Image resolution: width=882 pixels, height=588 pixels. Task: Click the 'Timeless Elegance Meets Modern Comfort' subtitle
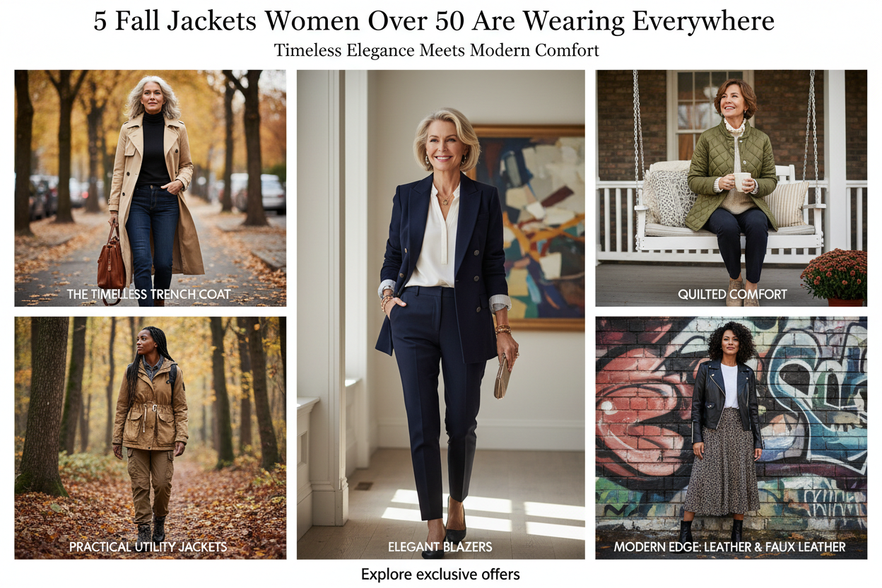[x=436, y=51]
